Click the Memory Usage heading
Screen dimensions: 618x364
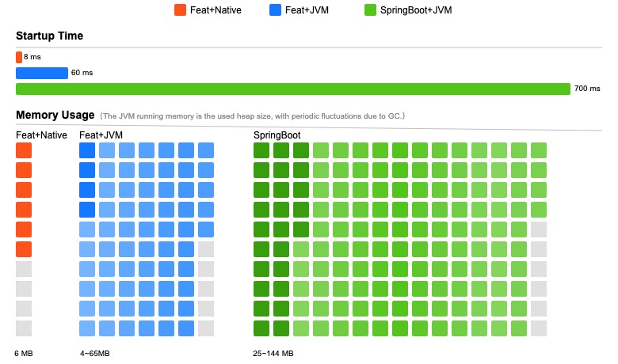(x=55, y=116)
